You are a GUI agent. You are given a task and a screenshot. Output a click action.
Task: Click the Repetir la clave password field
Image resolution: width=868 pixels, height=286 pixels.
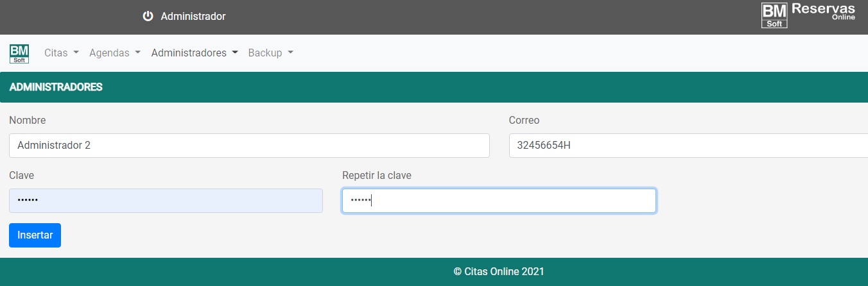pyautogui.click(x=499, y=201)
